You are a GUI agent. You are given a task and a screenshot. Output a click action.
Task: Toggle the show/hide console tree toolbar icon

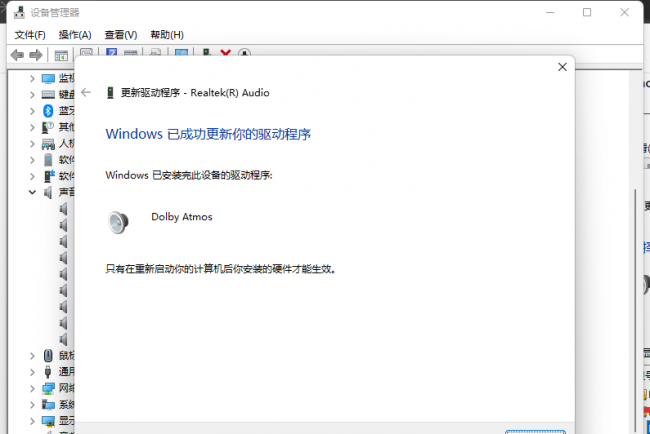click(61, 55)
